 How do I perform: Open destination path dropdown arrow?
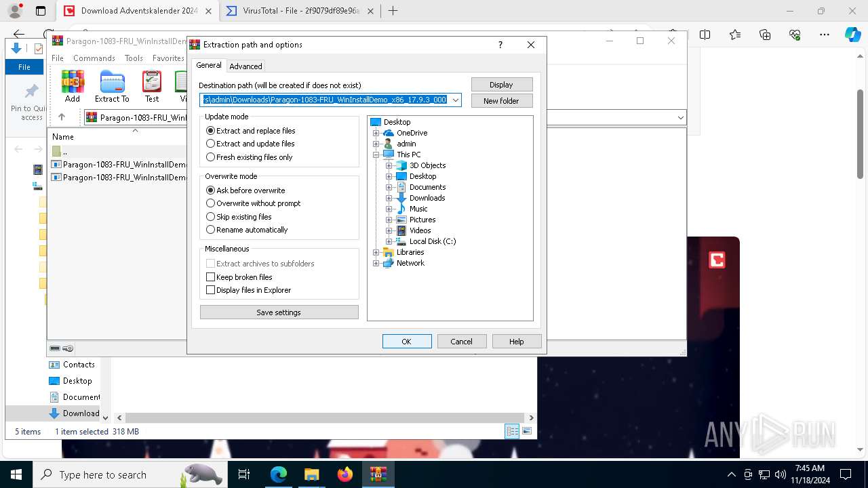(x=456, y=100)
